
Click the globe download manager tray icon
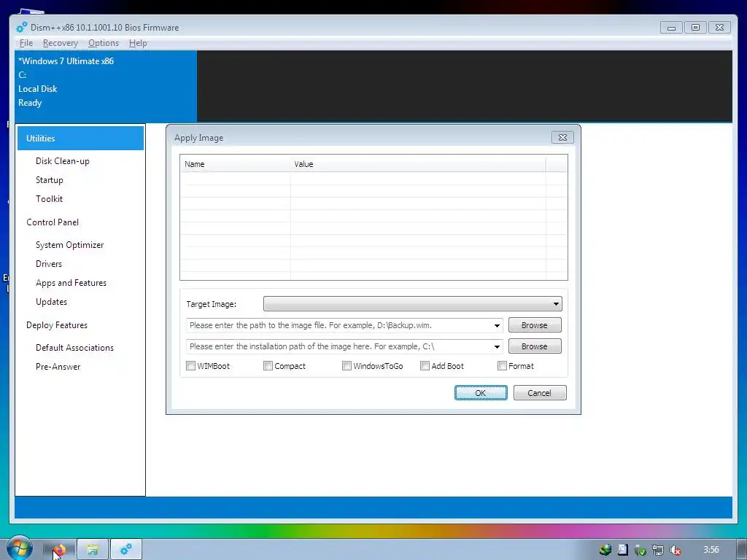click(x=605, y=550)
